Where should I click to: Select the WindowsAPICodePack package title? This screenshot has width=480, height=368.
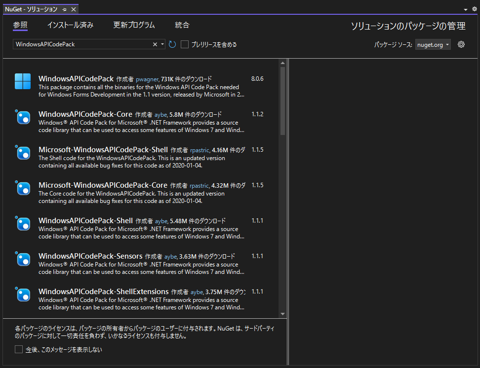76,79
